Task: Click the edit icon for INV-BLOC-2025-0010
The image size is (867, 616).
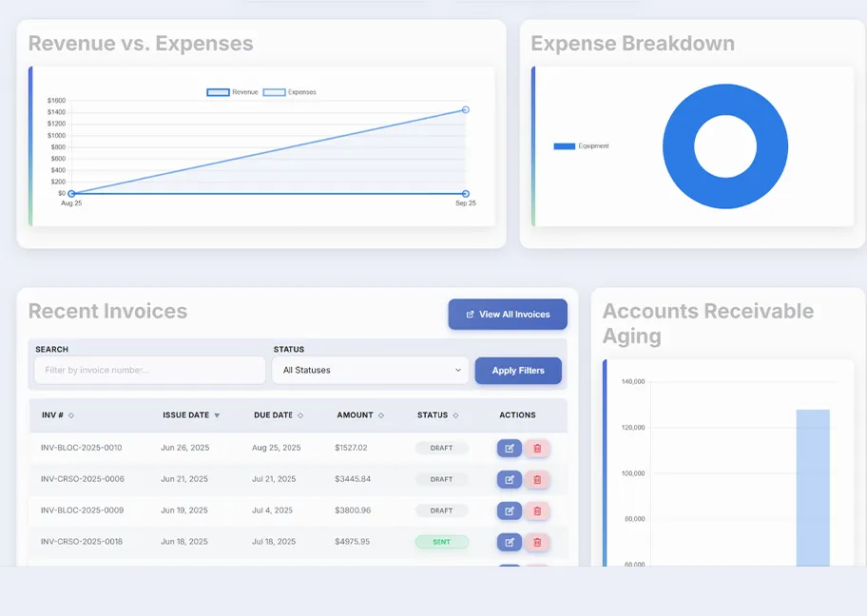Action: click(x=509, y=448)
